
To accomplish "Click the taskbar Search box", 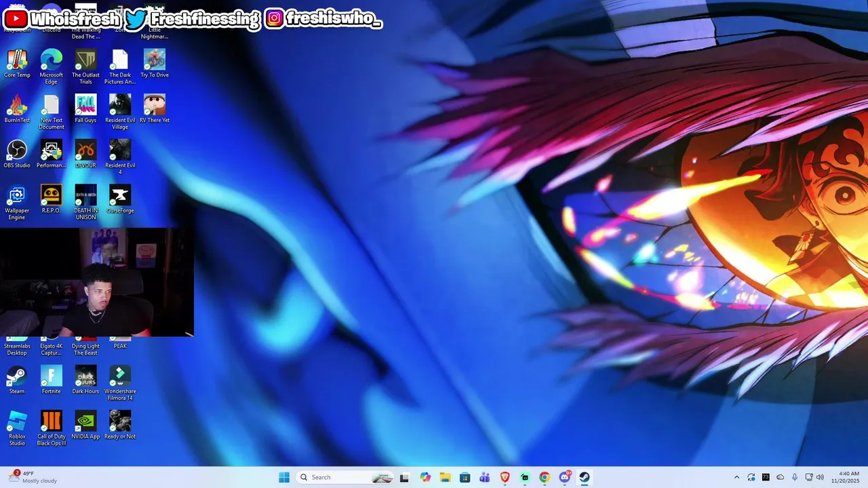I will 345,477.
